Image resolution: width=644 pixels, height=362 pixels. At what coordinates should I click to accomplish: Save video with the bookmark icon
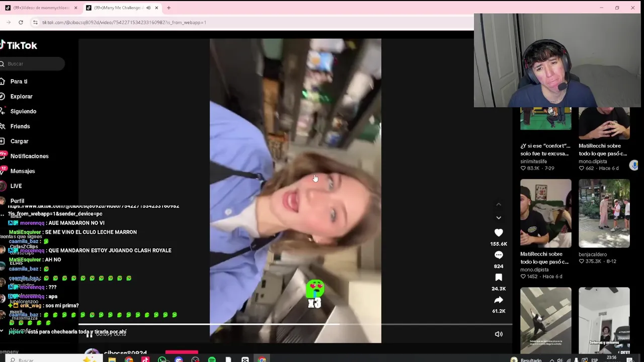(x=499, y=278)
